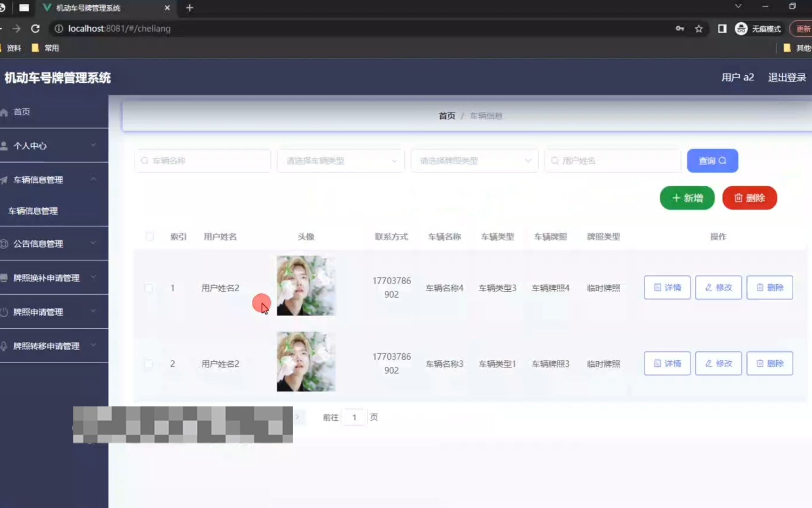Click the 牌照申请管理 sidebar icon
Screen dimensions: 812x508
pyautogui.click(x=5, y=312)
